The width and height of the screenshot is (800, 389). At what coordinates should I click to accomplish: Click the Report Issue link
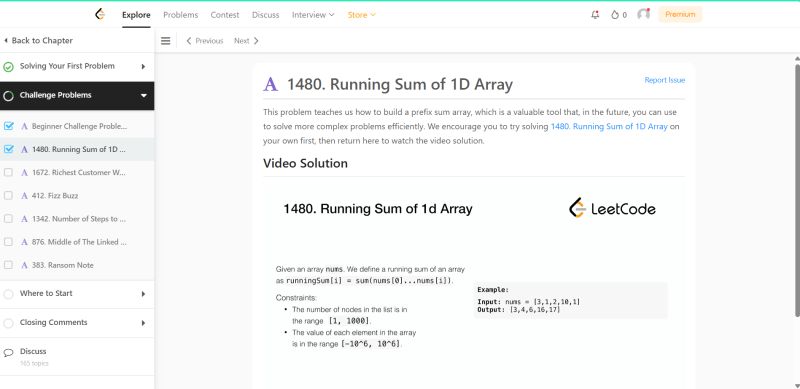[664, 80]
